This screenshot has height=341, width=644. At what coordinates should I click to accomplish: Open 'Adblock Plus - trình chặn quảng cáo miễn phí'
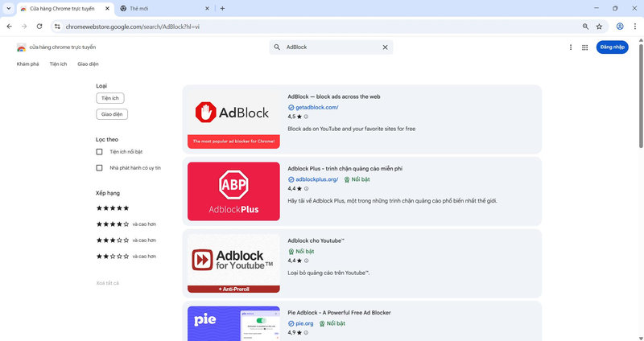point(345,169)
